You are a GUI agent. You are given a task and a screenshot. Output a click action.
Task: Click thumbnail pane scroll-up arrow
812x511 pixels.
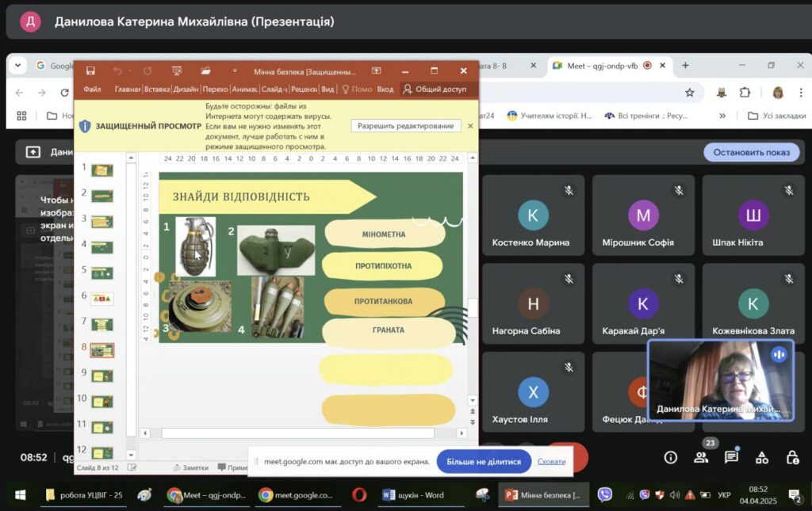[131, 158]
